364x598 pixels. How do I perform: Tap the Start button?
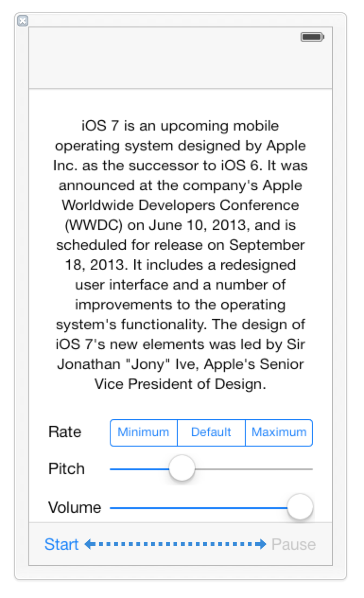pyautogui.click(x=61, y=545)
